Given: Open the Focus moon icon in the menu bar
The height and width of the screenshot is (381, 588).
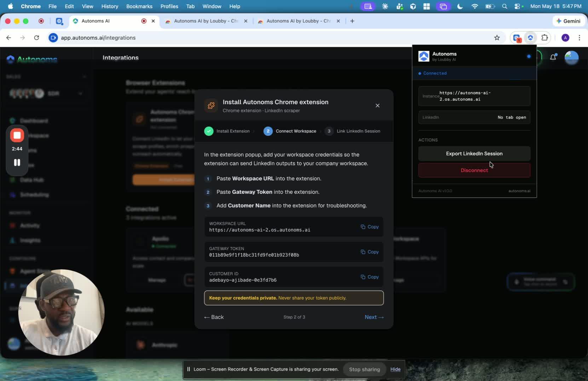Looking at the screenshot, I should pos(460,6).
